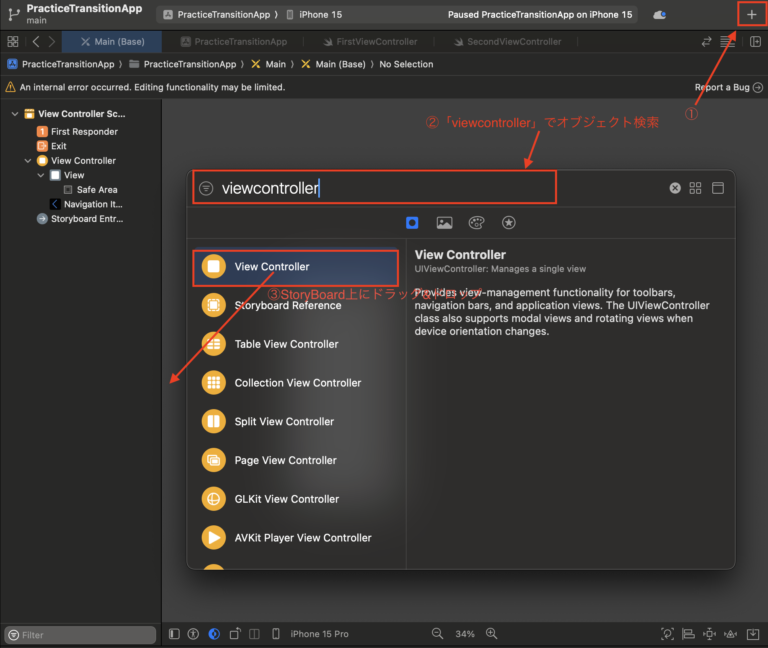Open the SecondViewController tab

pyautogui.click(x=506, y=42)
